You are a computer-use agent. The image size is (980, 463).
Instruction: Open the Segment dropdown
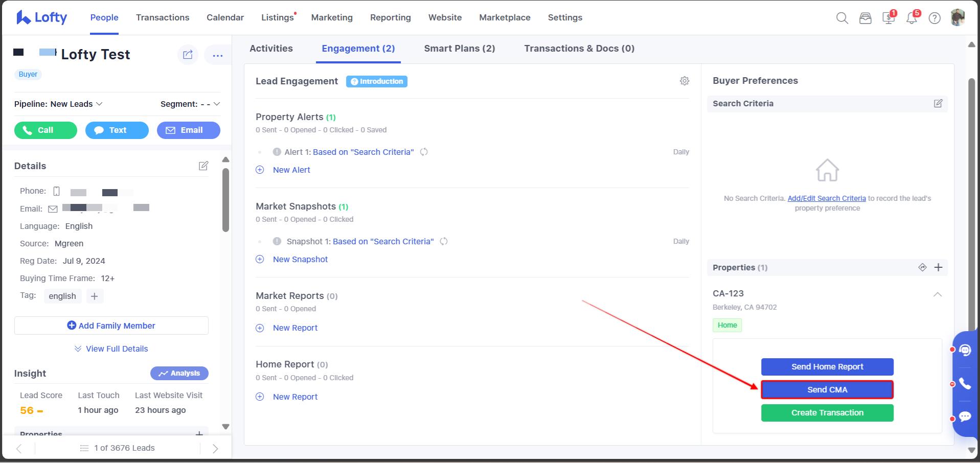190,104
